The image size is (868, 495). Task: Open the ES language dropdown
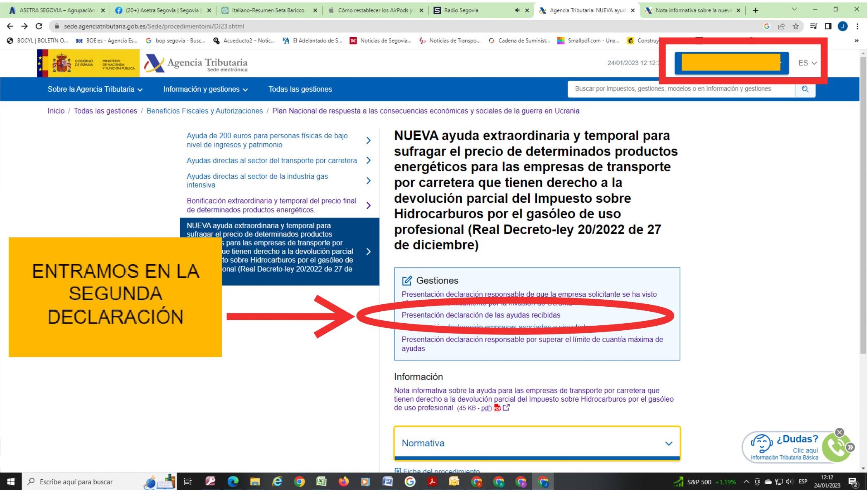pos(807,63)
